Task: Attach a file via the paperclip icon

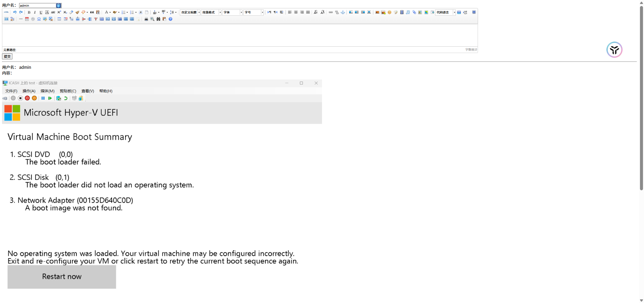Action: click(x=414, y=12)
